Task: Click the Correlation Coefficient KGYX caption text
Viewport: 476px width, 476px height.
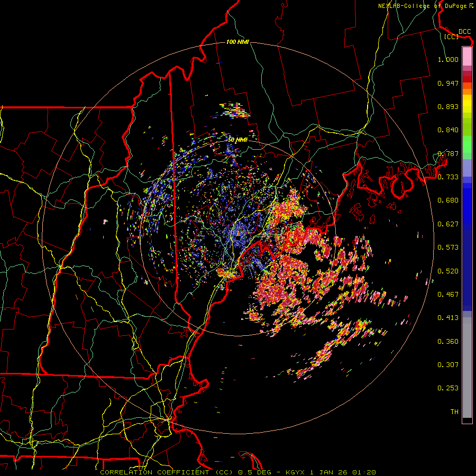Action: pos(238,472)
